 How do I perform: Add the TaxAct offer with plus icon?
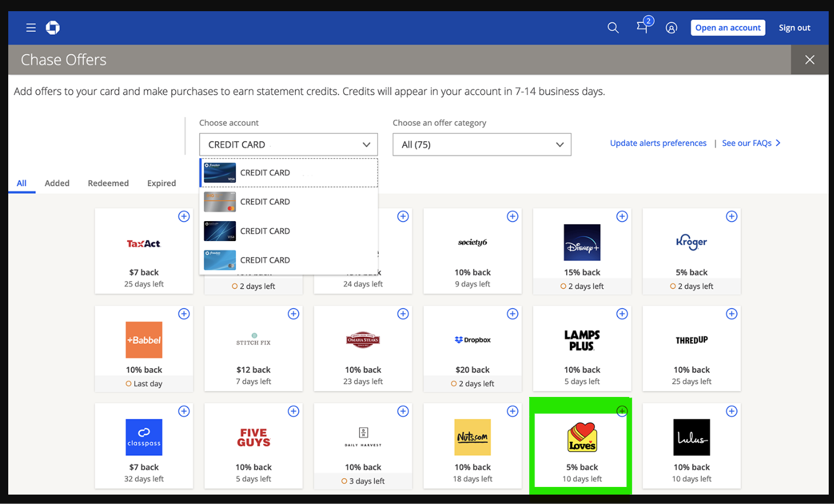[184, 216]
